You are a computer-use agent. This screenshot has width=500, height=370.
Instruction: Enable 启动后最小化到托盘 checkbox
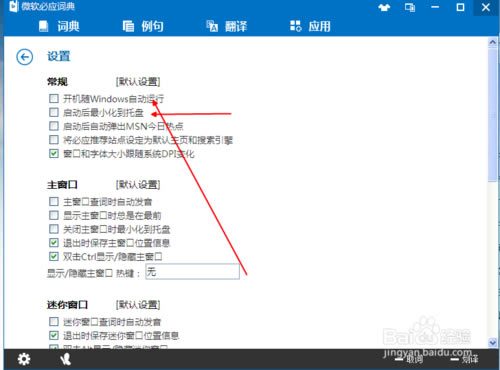coord(54,112)
